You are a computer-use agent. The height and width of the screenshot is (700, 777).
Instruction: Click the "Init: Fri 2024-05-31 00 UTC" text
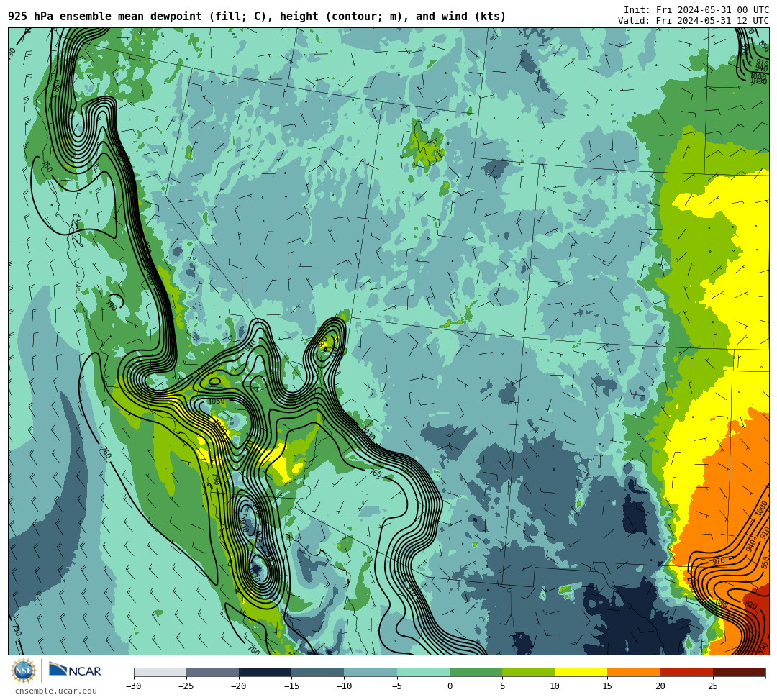(696, 9)
